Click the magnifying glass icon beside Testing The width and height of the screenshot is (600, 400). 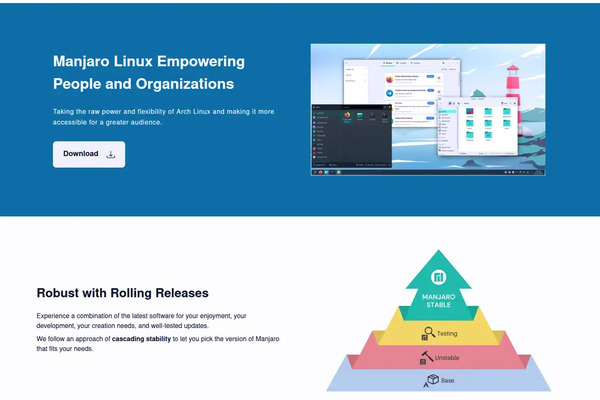(427, 333)
